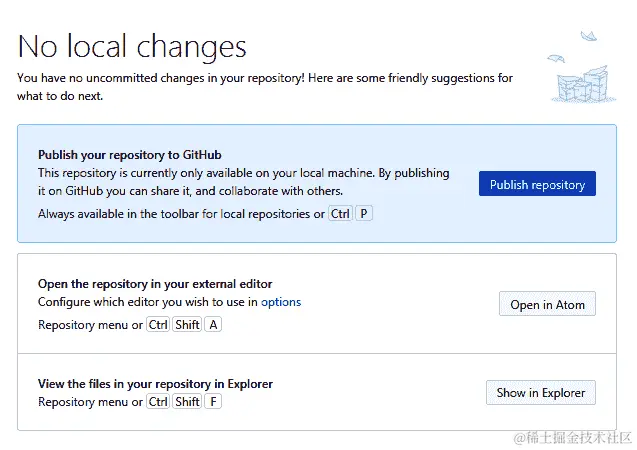637x450 pixels.
Task: Click the P key badge
Action: click(364, 214)
